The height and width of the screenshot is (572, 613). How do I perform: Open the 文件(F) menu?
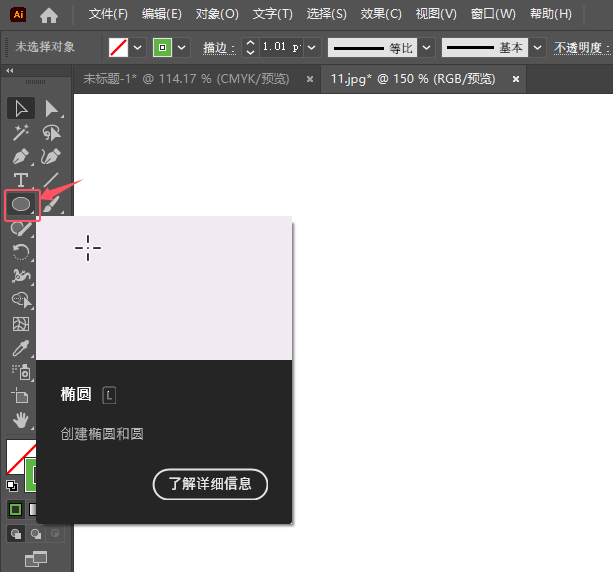click(108, 14)
